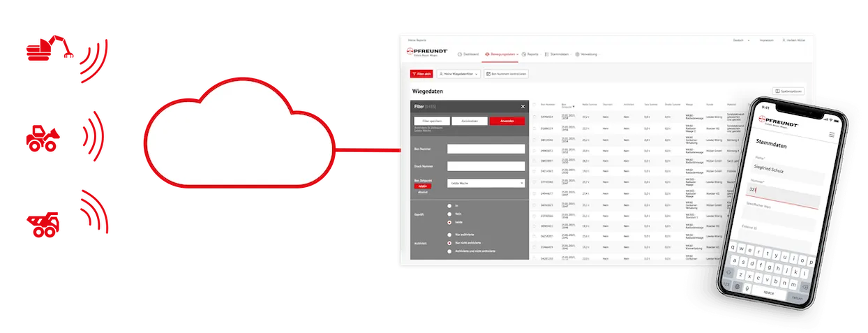This screenshot has width=868, height=333.
Task: Open Spaltenoptionen column options
Action: 789,91
